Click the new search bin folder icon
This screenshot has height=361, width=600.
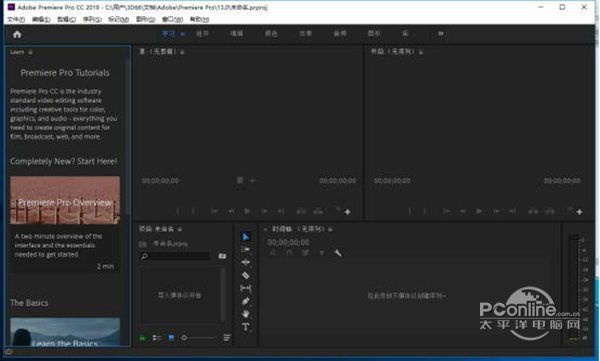click(x=222, y=256)
